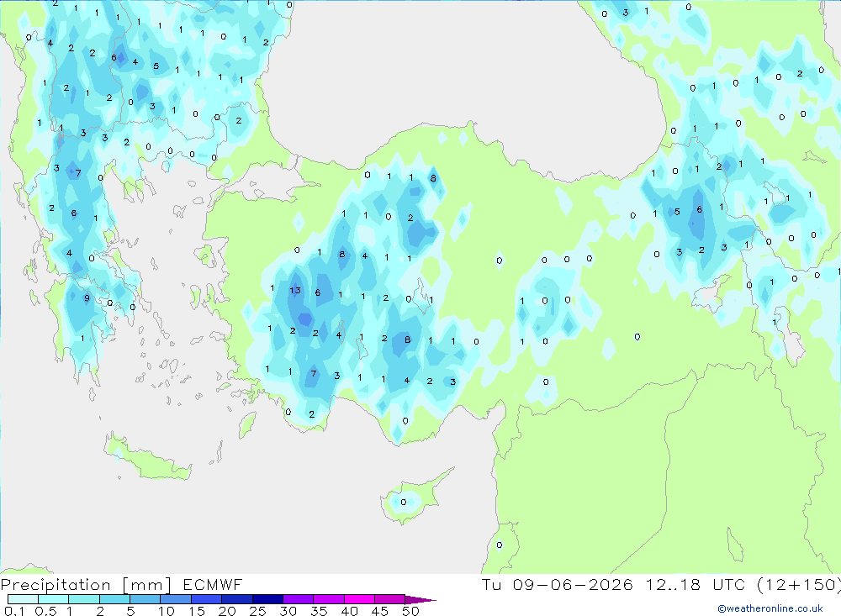Pick the legend swatch between 0.1 and 0.5
This screenshot has width=841, height=616.
[23, 599]
